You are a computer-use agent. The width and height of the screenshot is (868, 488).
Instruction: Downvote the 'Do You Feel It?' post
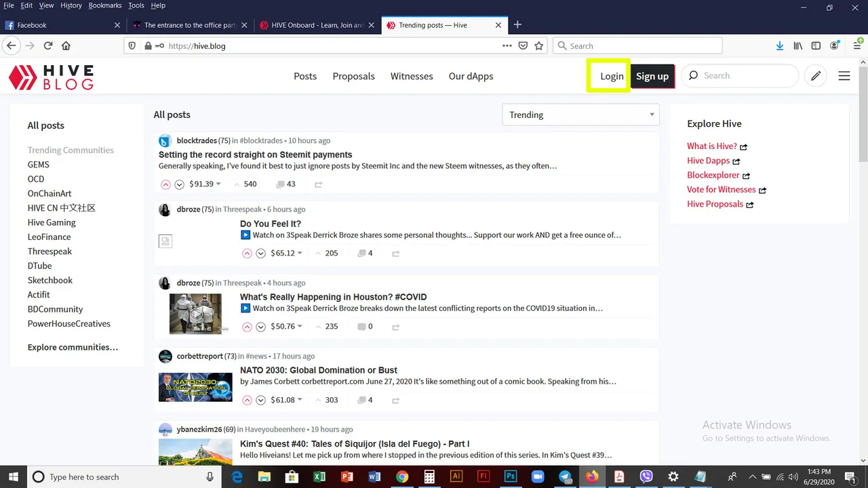tap(260, 253)
